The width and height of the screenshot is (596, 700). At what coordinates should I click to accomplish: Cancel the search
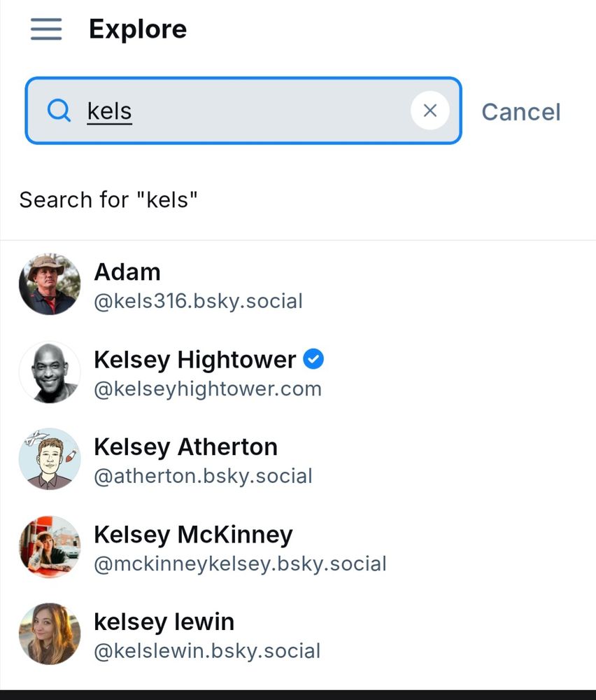[x=520, y=112]
